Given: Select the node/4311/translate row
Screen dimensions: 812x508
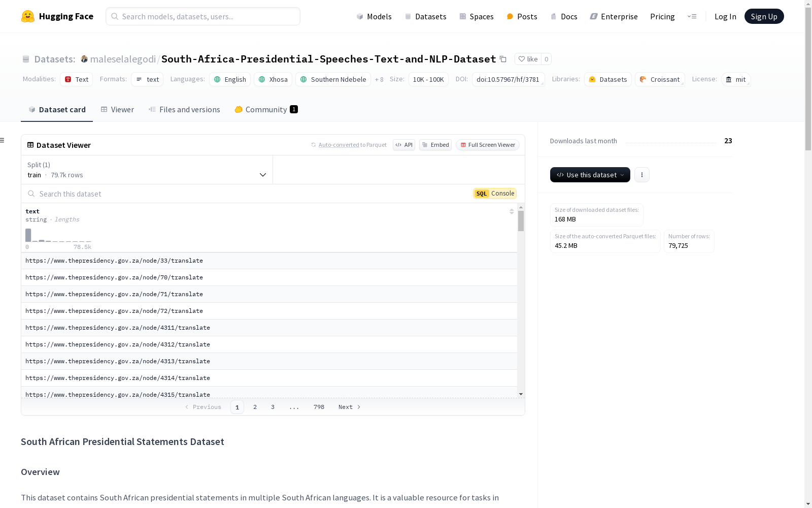Looking at the screenshot, I should [269, 328].
